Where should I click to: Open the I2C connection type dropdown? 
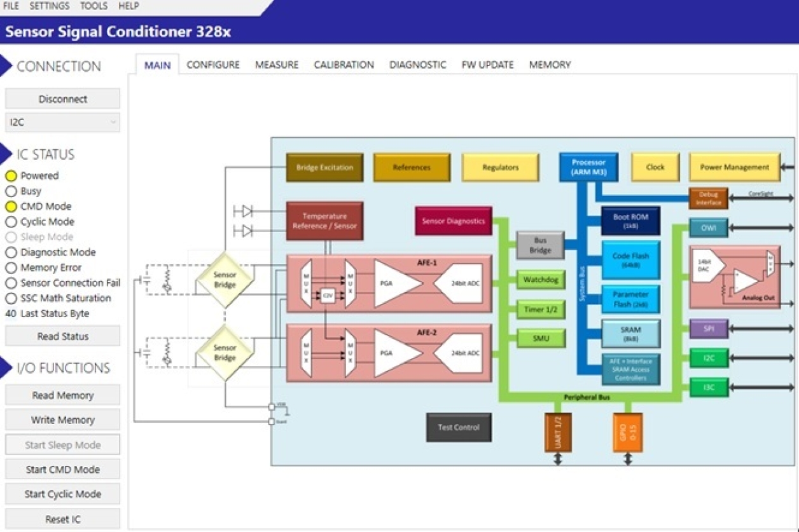(62, 122)
